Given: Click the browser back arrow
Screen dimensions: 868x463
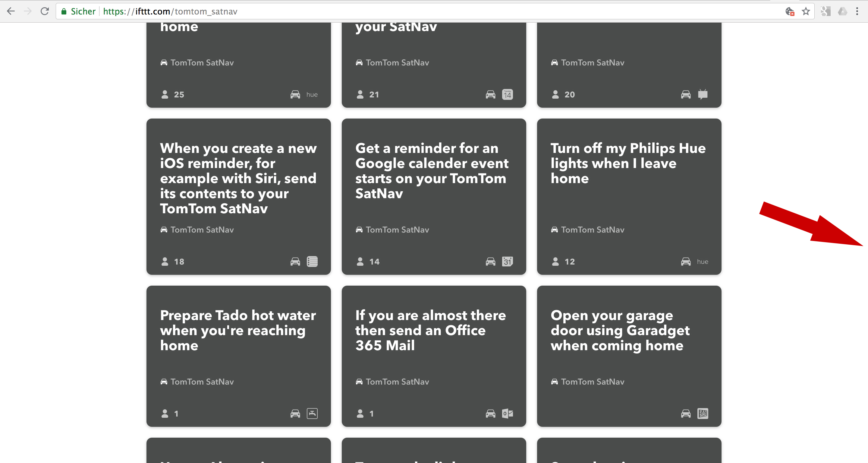Looking at the screenshot, I should 11,11.
